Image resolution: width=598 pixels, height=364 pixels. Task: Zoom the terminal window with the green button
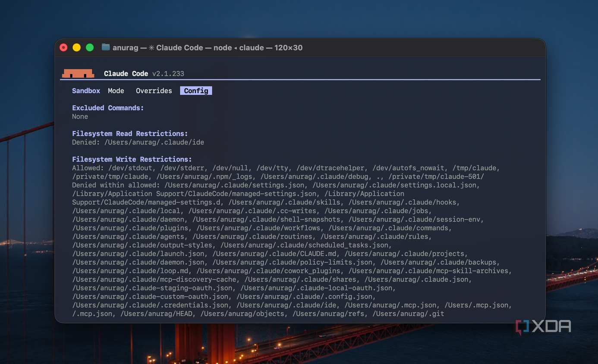click(90, 47)
